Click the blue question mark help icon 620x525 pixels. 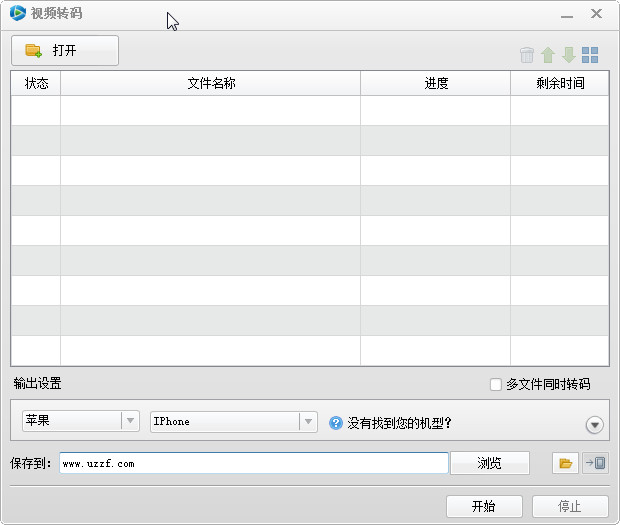tap(336, 423)
